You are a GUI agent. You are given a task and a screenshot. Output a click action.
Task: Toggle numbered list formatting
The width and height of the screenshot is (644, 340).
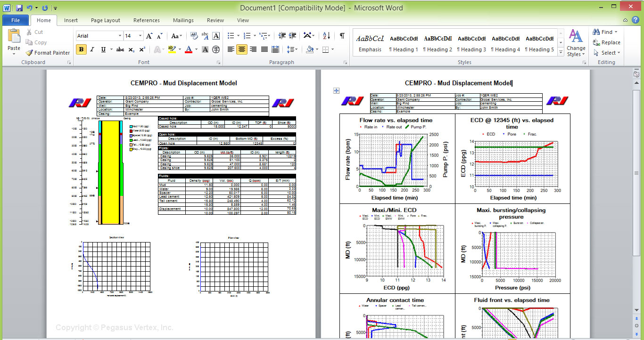pos(247,36)
